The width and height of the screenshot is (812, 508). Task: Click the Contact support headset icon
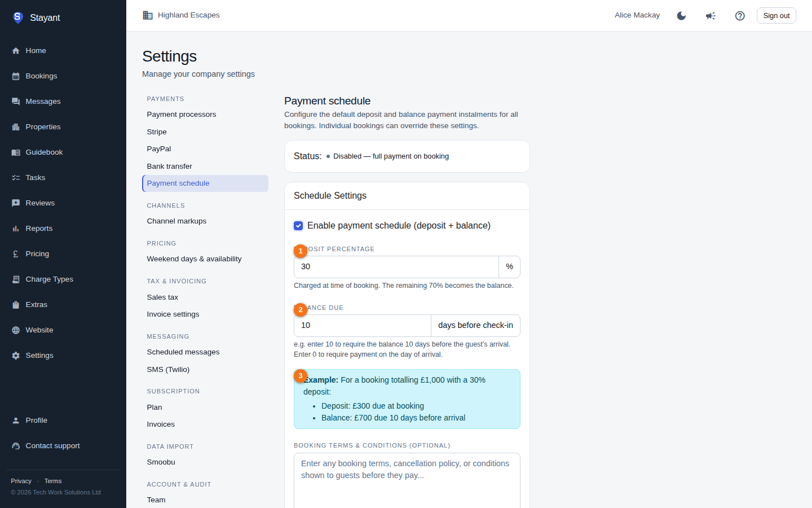(16, 446)
